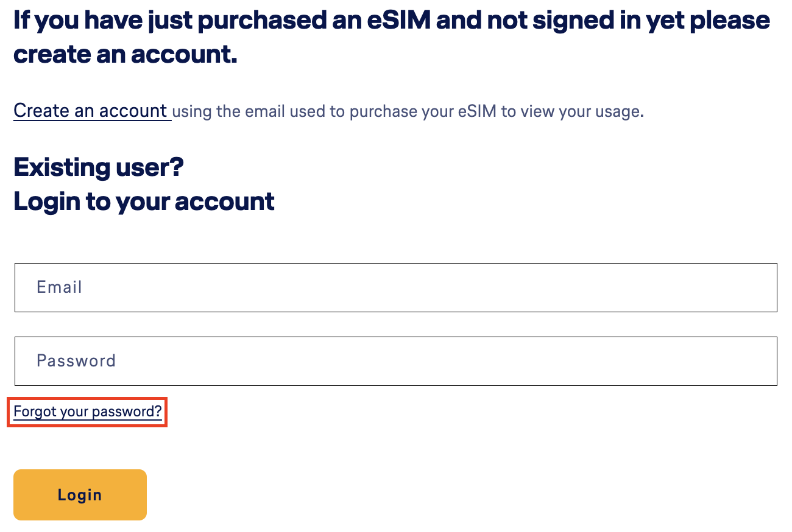Go to account creation via underlined link
This screenshot has height=532, width=792.
(91, 111)
